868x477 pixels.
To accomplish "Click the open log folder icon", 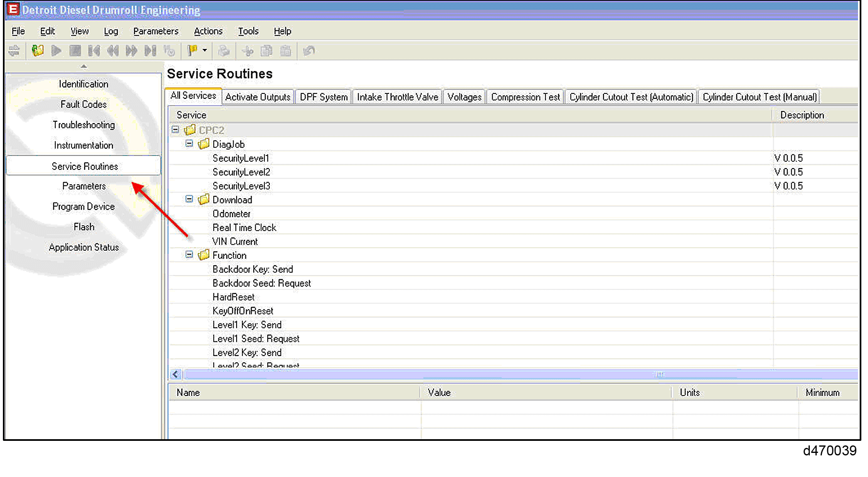I will (x=37, y=51).
